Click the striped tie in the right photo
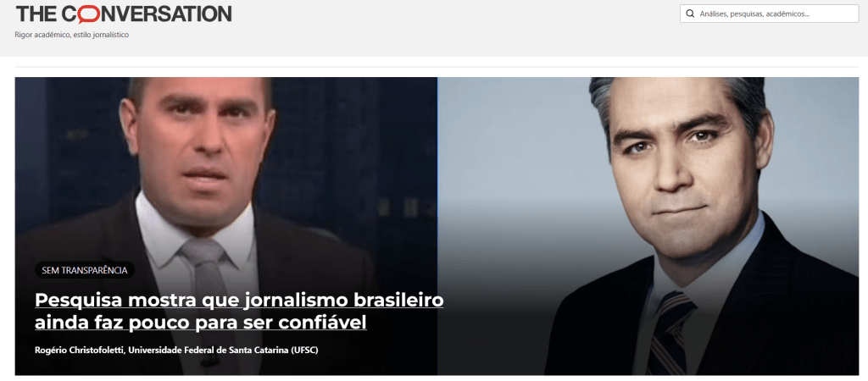Image resolution: width=868 pixels, height=381 pixels. click(669, 332)
